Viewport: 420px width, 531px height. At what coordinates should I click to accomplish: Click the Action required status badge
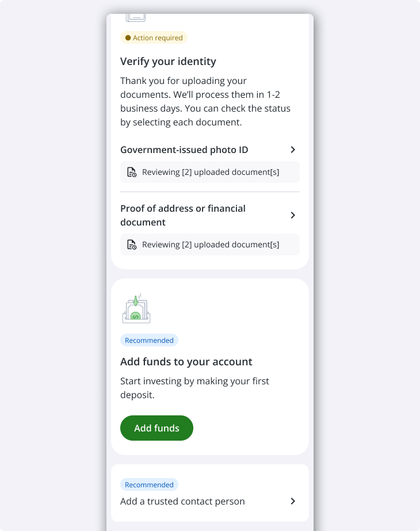pyautogui.click(x=154, y=38)
